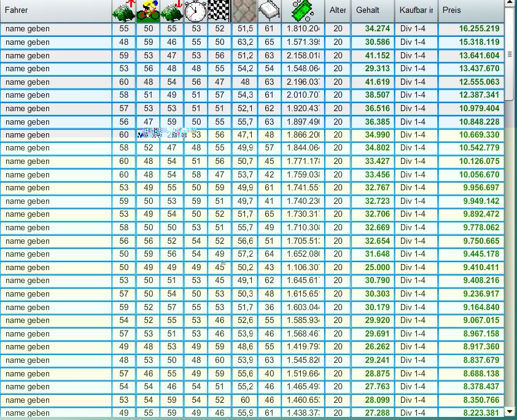Sort by the bed recovery icon column
Viewport: 517px width, 420px height.
[x=269, y=10]
